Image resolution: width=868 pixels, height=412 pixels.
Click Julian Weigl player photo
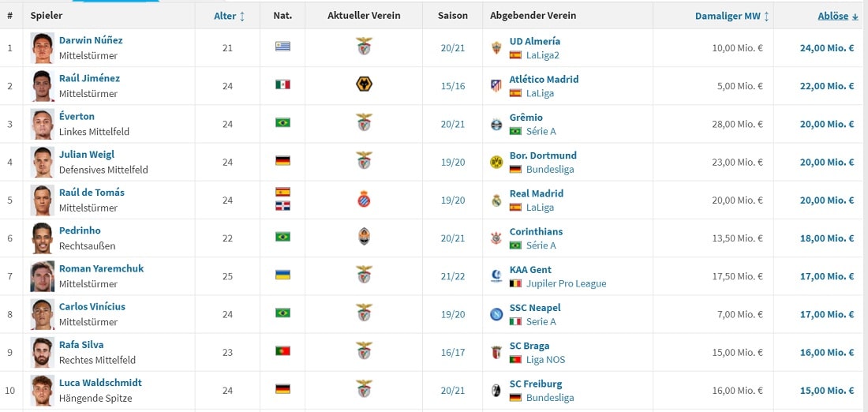click(x=43, y=162)
